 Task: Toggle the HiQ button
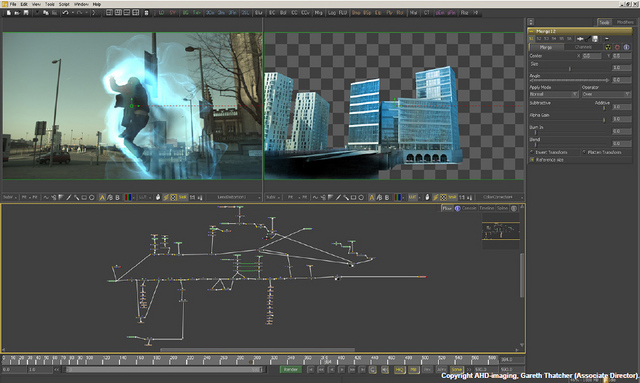click(399, 370)
